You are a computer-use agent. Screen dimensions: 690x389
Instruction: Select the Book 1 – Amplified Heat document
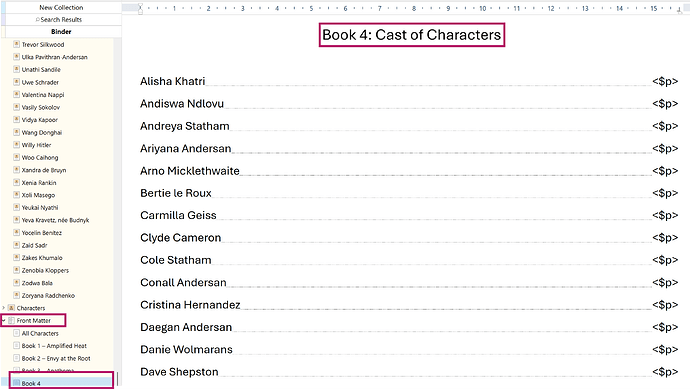[54, 346]
